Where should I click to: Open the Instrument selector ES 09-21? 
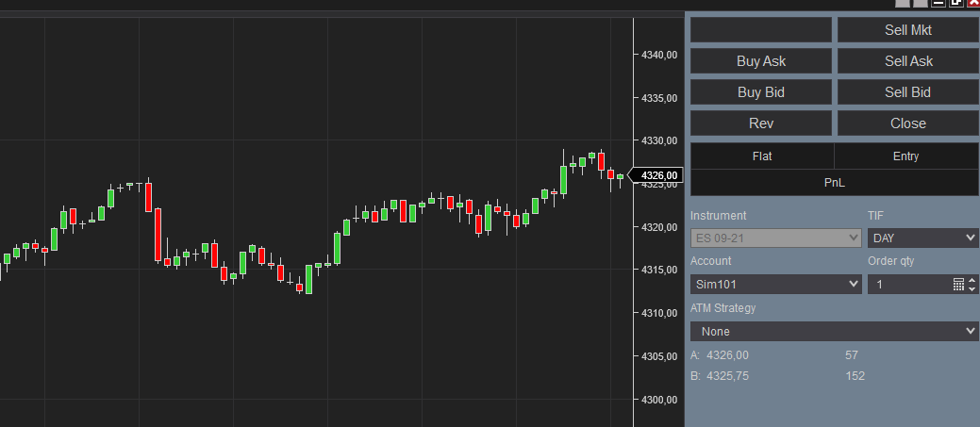pyautogui.click(x=775, y=238)
